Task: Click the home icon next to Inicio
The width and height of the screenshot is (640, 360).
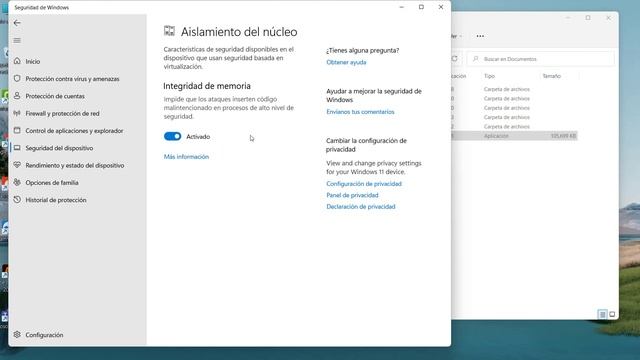Action: pyautogui.click(x=17, y=61)
